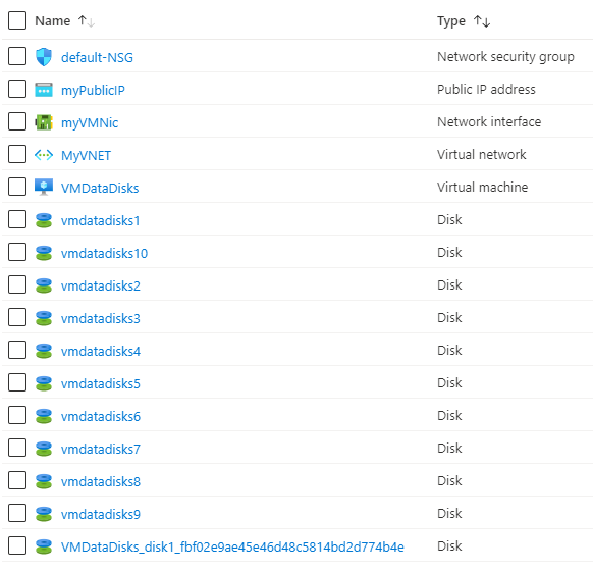The width and height of the screenshot is (593, 573).
Task: Open the MyVNET virtual network link
Action: pos(86,155)
